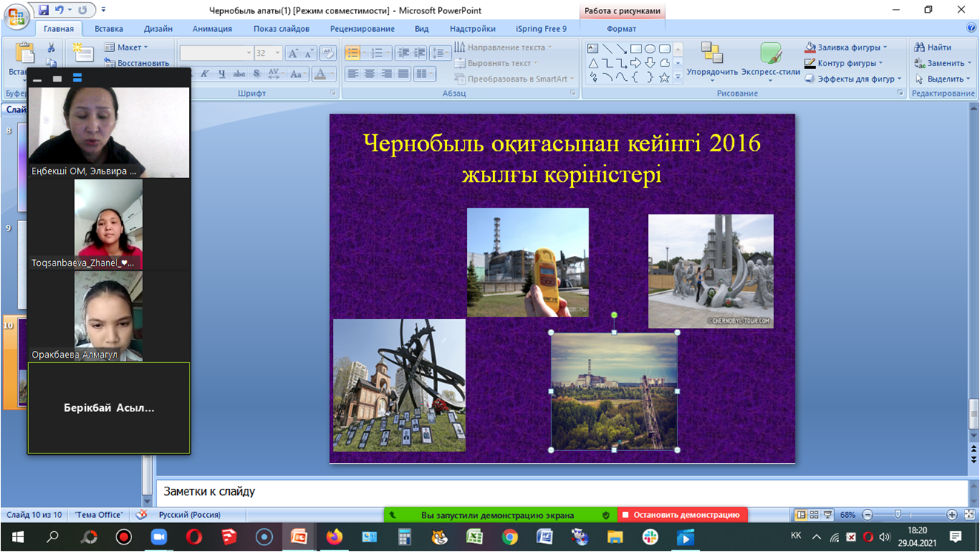
Task: Expand Shape Fill (Заливка фигуры) dropdown
Action: click(x=884, y=47)
